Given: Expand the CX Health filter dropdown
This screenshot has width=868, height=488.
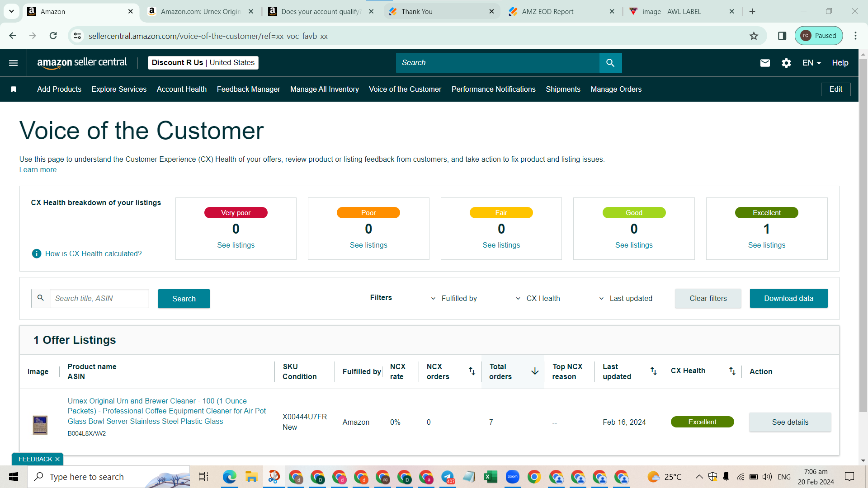Looking at the screenshot, I should tap(538, 298).
